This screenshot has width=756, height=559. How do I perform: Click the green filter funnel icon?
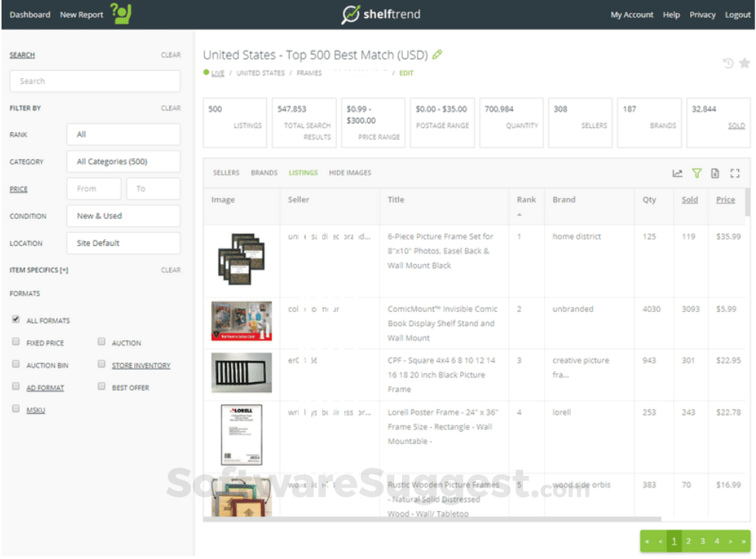[696, 173]
